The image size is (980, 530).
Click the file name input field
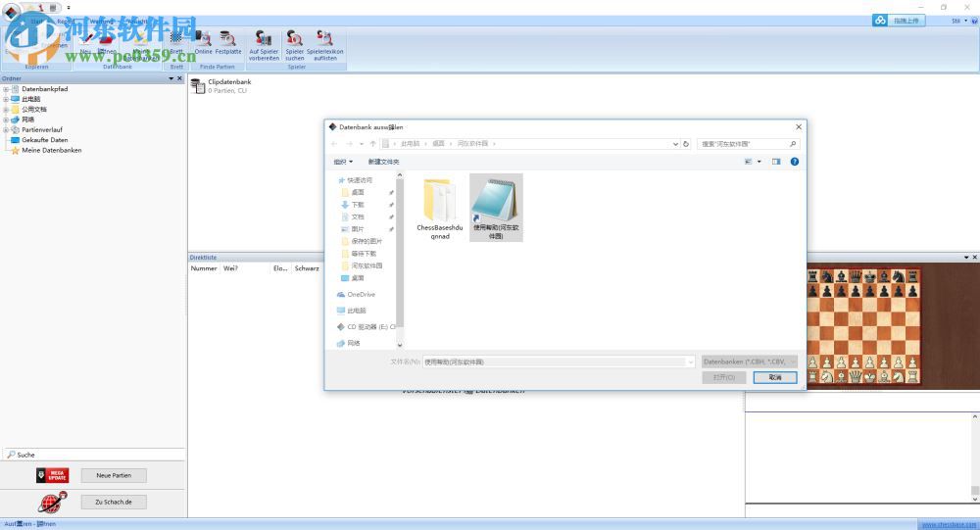tap(555, 361)
